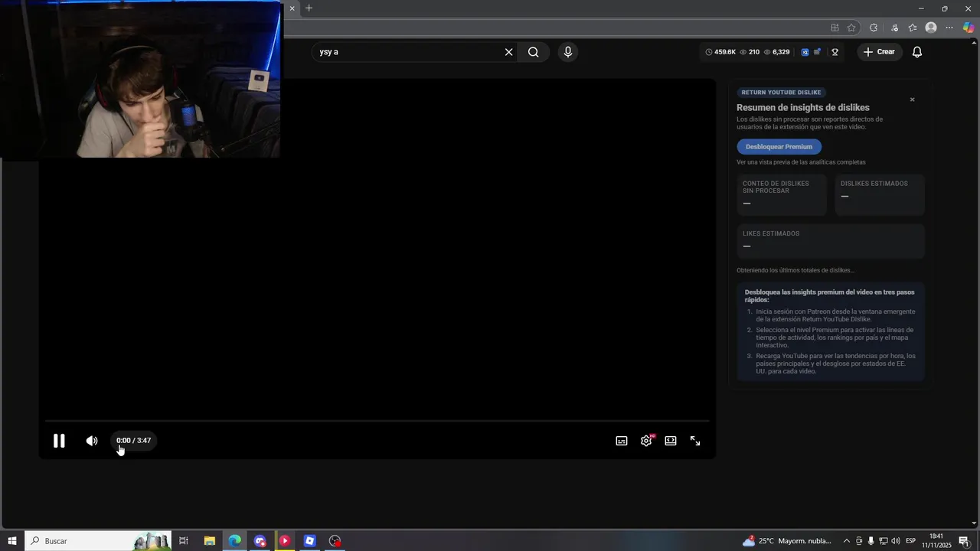The height and width of the screenshot is (551, 980).
Task: Open the red play-button taskbar app
Action: click(284, 541)
